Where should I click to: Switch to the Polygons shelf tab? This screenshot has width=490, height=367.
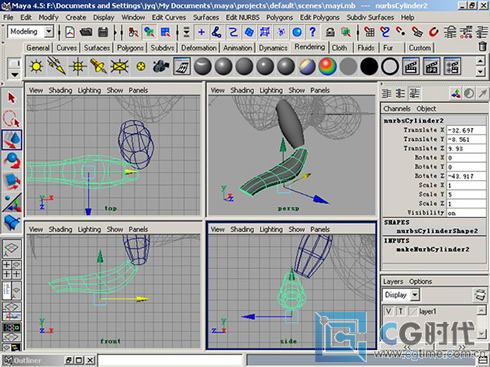(x=130, y=48)
